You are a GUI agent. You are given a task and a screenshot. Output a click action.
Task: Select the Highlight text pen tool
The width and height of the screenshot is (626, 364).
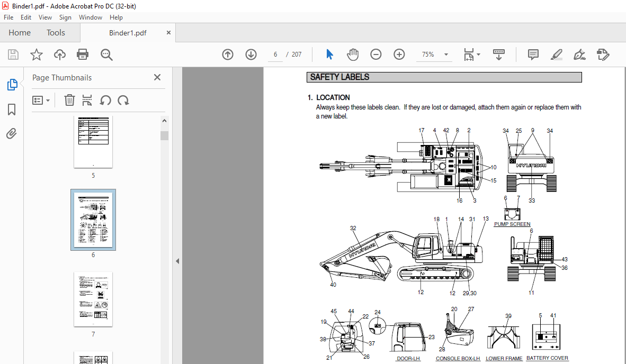coord(556,54)
